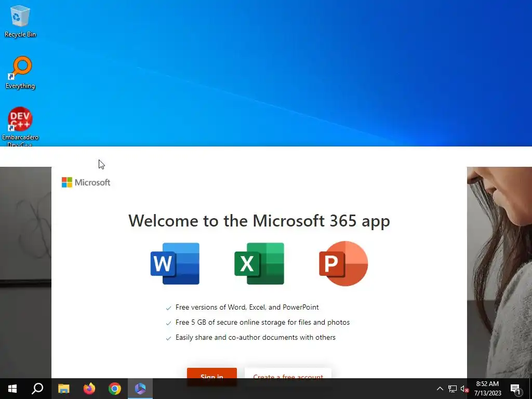Switch to the Microsoft 365 taskbar app
This screenshot has width=532, height=399.
(140, 389)
